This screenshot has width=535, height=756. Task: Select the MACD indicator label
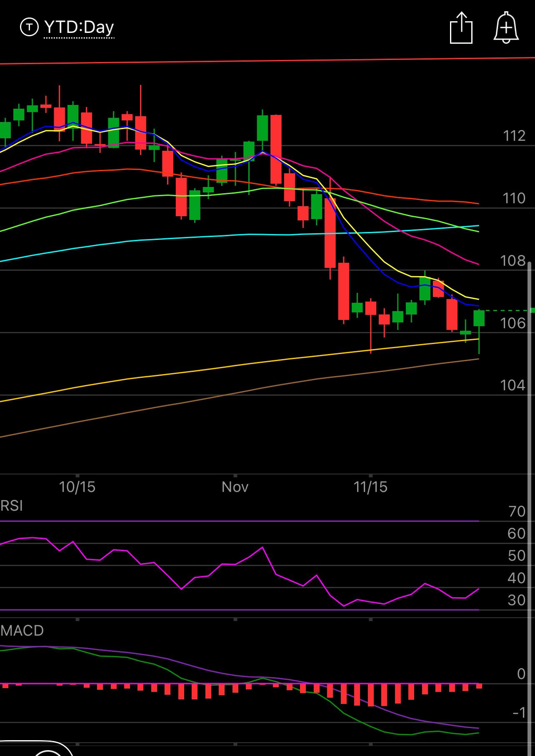pos(22,631)
